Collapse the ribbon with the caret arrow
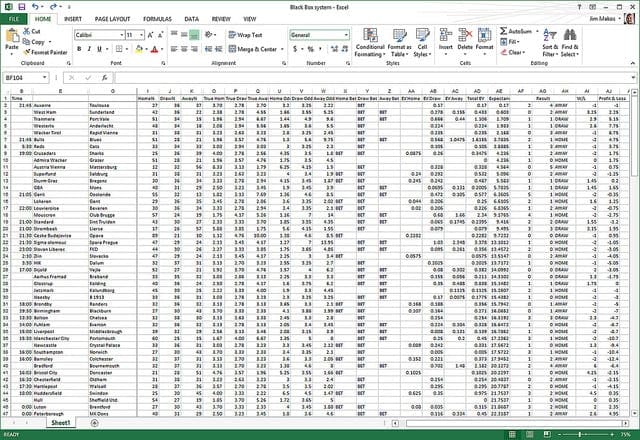640x440 pixels. coord(632,63)
